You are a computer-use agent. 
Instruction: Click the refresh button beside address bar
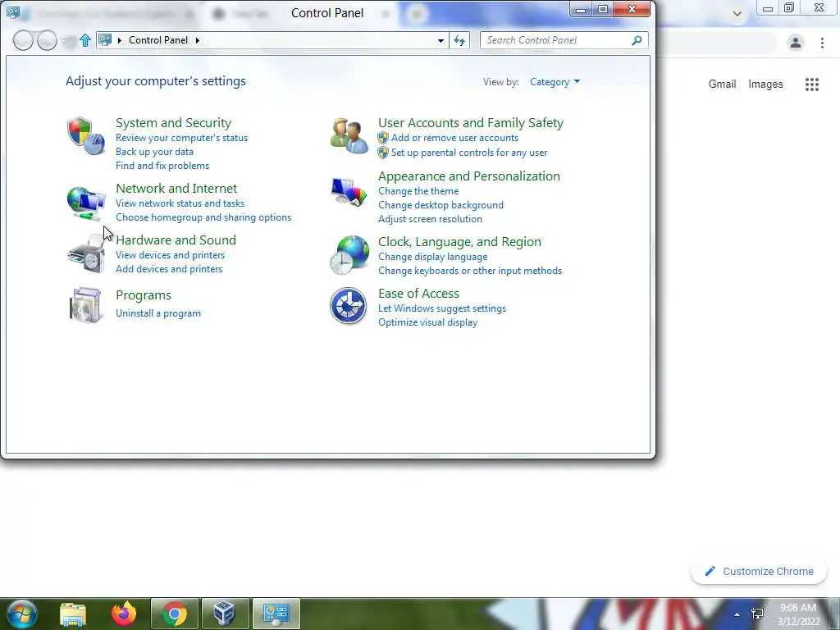[459, 40]
